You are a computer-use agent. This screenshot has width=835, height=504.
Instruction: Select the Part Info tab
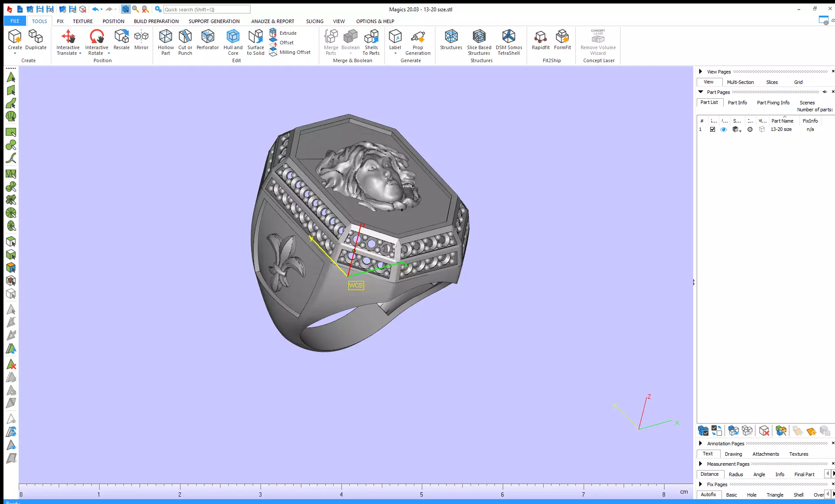pos(737,103)
